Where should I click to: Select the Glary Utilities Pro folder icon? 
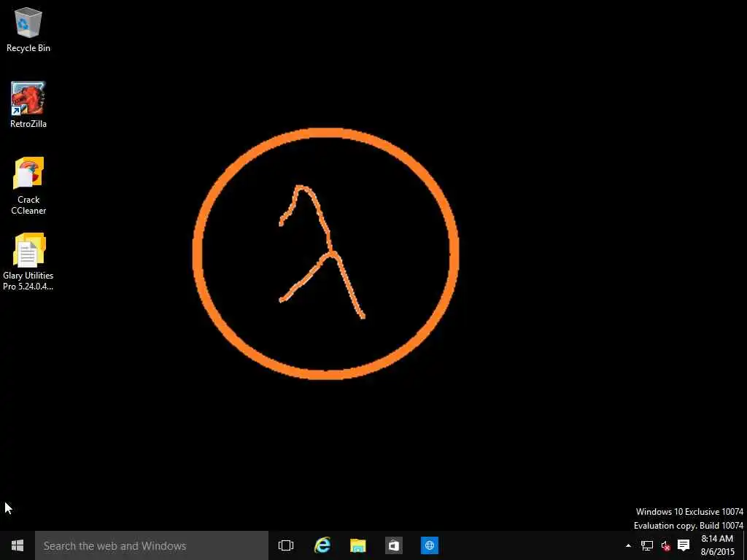point(28,249)
